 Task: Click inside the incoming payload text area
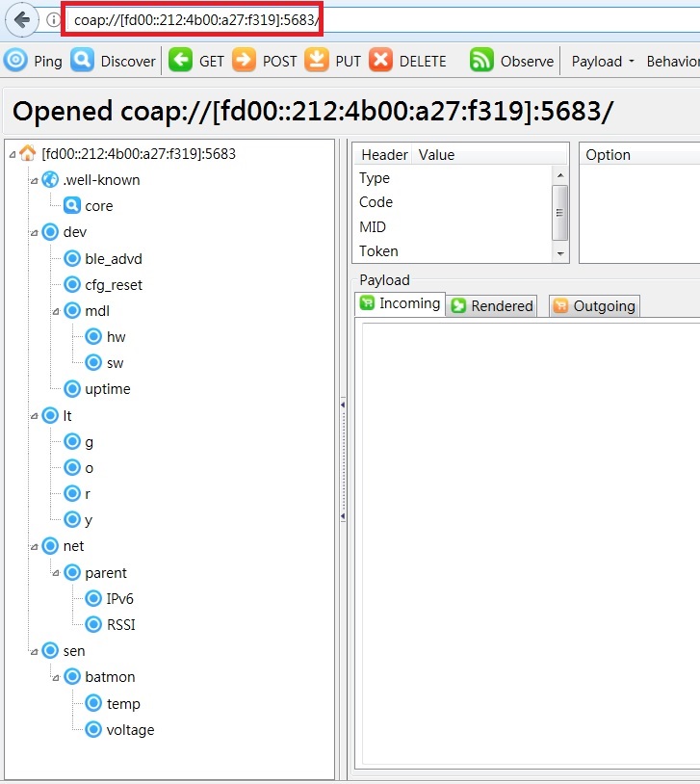[x=530, y=542]
